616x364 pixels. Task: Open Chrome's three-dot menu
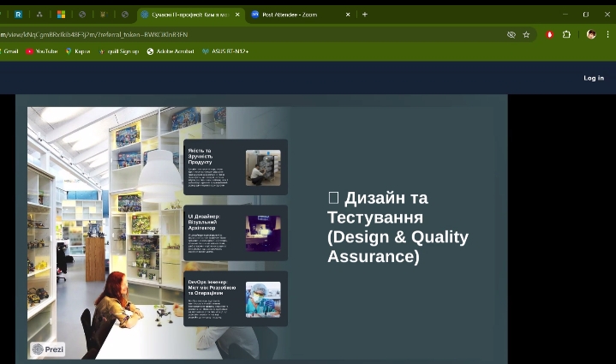click(x=607, y=35)
